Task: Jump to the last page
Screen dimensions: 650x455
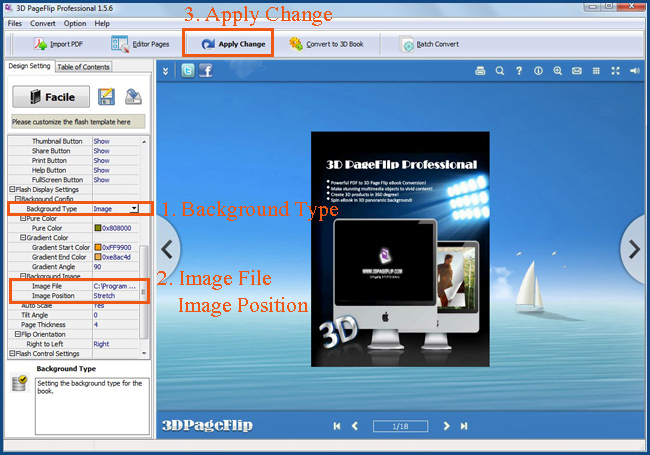Action: pos(464,426)
